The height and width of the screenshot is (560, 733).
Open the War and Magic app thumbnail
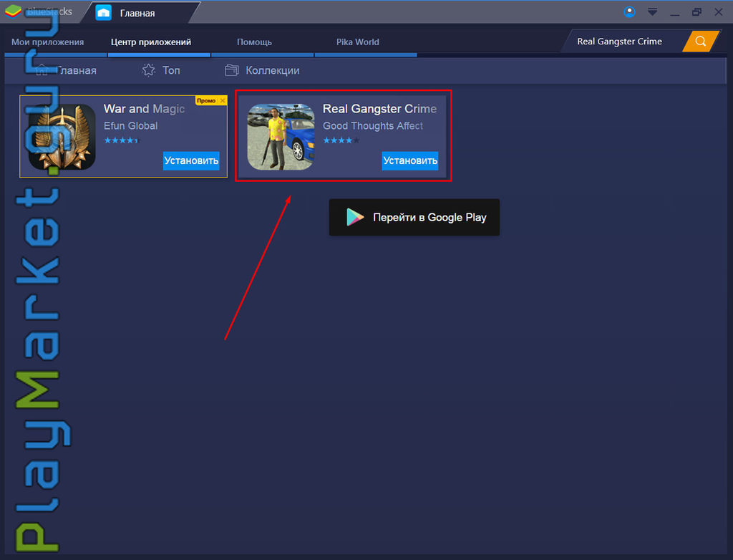click(62, 137)
